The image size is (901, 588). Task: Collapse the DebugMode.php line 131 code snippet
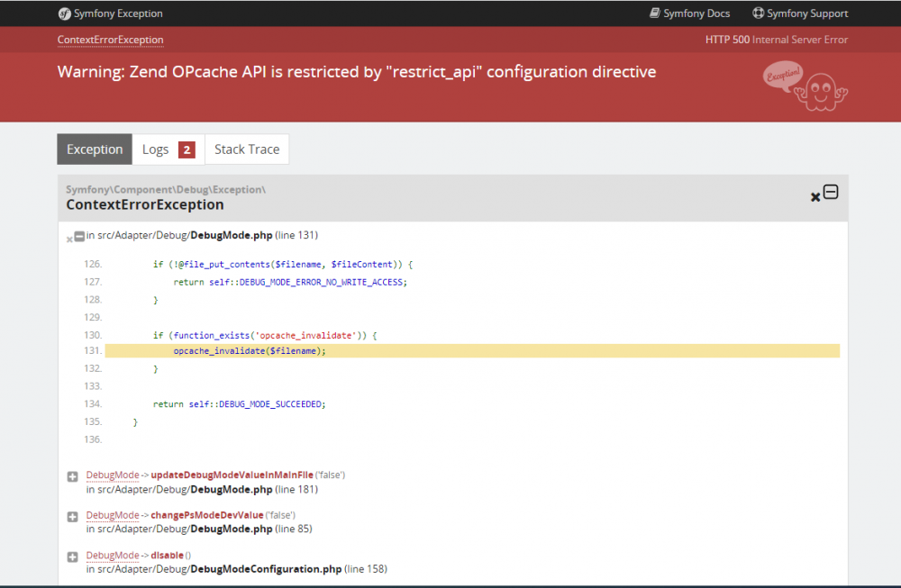click(79, 236)
